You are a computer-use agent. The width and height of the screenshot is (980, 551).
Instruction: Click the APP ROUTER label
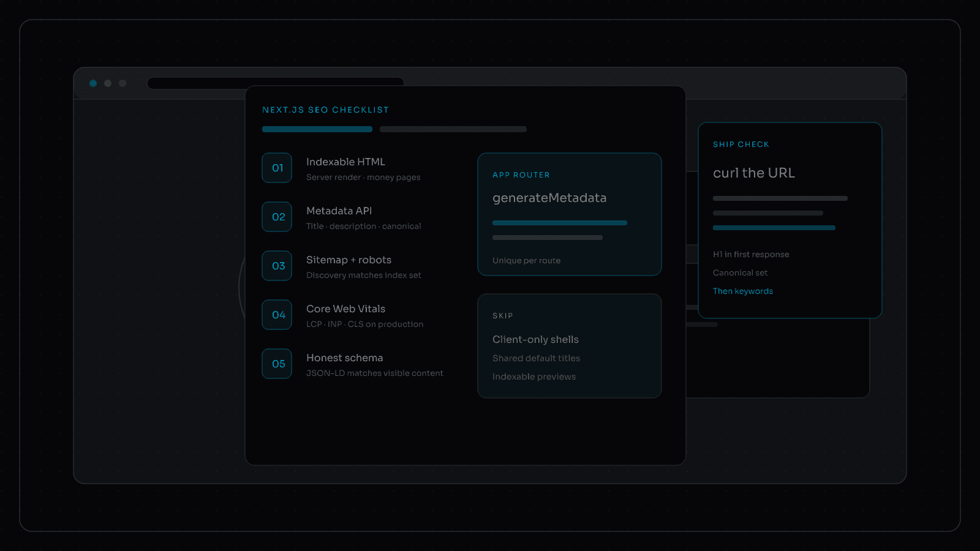click(521, 174)
